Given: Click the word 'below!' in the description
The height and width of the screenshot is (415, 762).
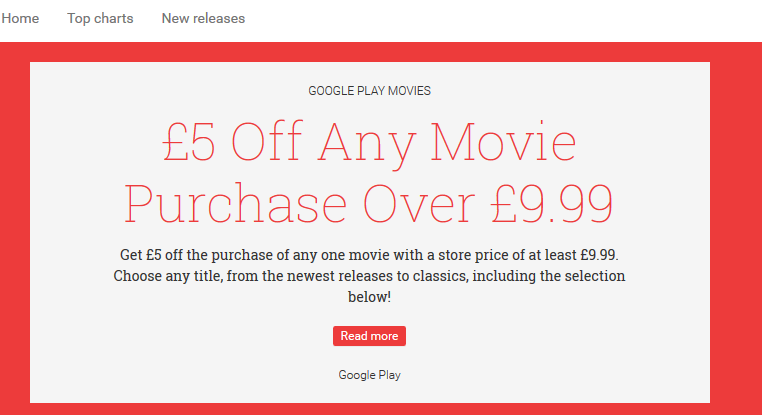Looking at the screenshot, I should (369, 296).
